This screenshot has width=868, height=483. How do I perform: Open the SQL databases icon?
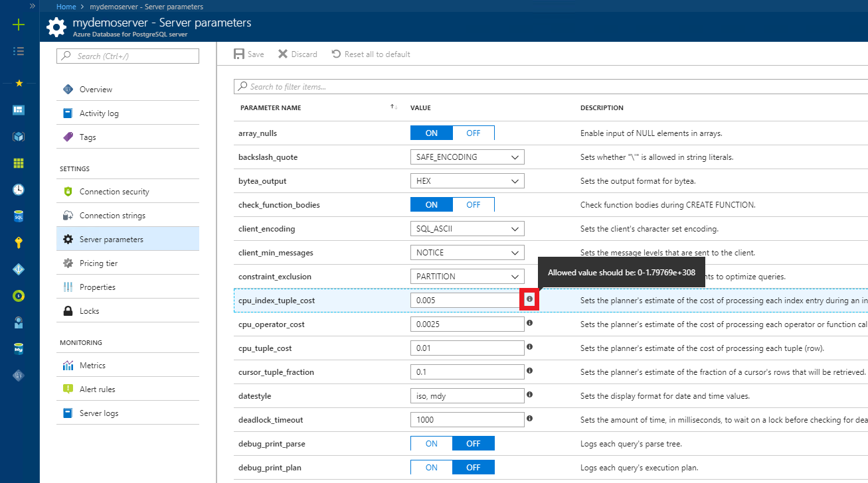click(x=19, y=216)
